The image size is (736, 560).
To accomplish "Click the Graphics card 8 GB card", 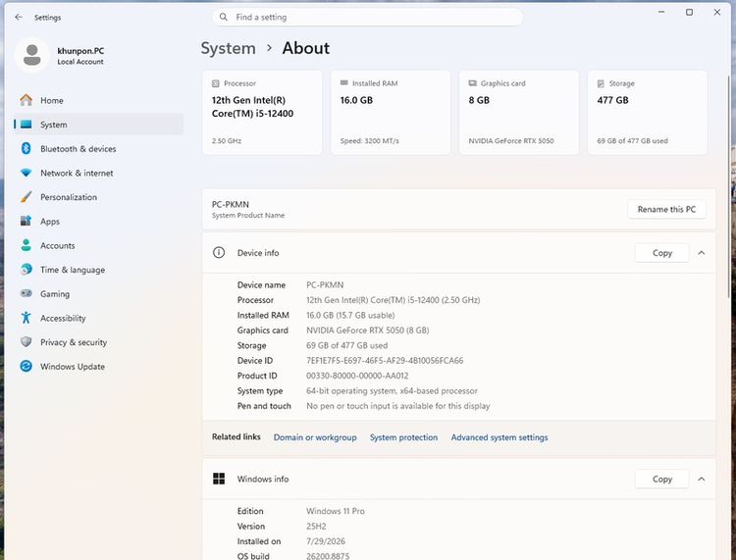I will (x=519, y=113).
